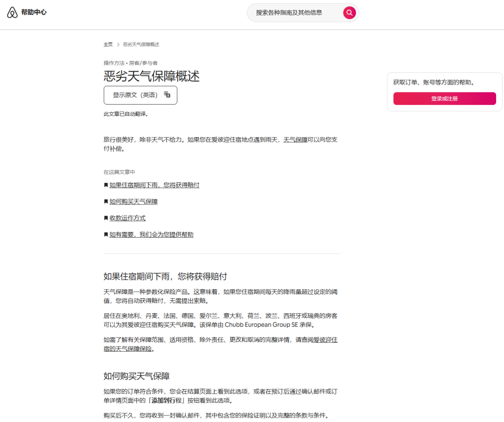This screenshot has height=422, width=504.
Task: Click bookmark icon beside 如何购买天气保障 link
Action: click(x=106, y=202)
